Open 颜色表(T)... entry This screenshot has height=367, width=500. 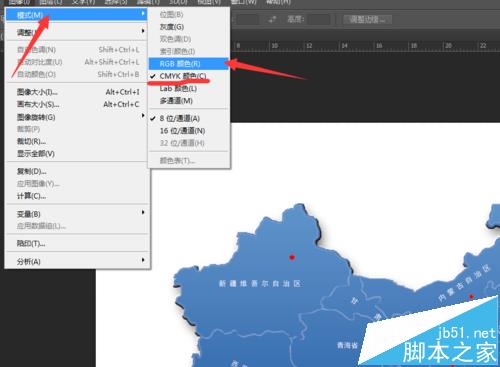(x=189, y=161)
